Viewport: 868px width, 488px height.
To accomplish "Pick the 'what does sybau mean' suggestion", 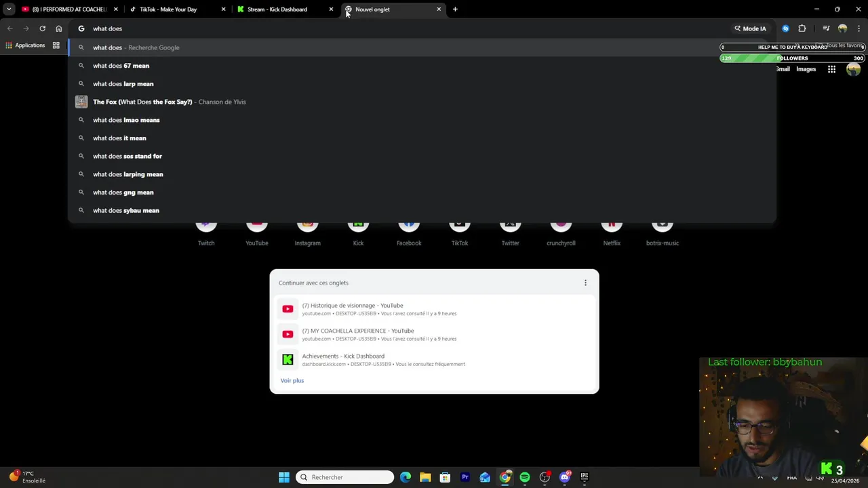I will click(422, 210).
